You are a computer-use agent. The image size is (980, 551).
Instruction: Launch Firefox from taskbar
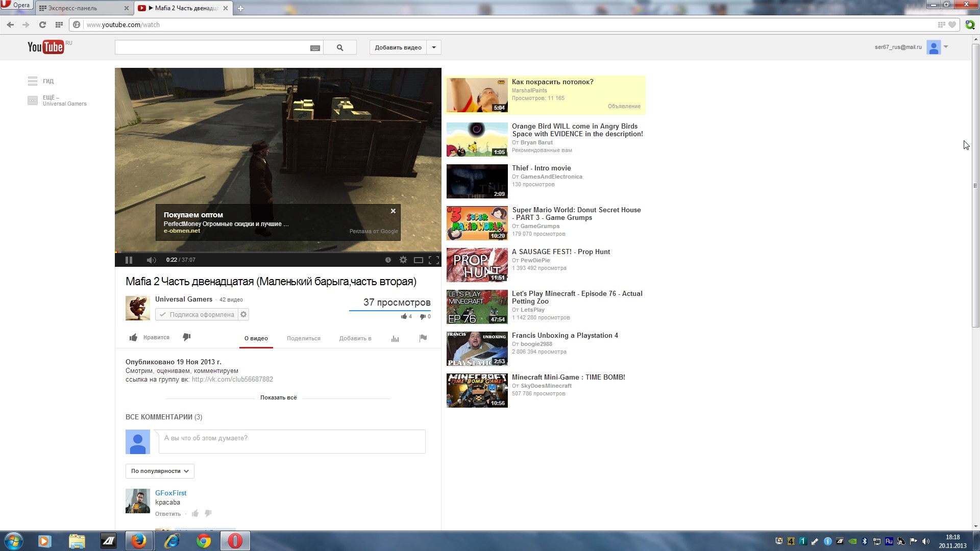point(138,541)
